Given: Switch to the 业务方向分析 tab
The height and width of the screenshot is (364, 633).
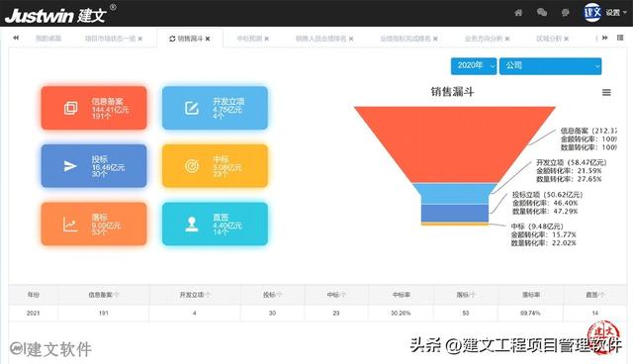Looking at the screenshot, I should (484, 39).
